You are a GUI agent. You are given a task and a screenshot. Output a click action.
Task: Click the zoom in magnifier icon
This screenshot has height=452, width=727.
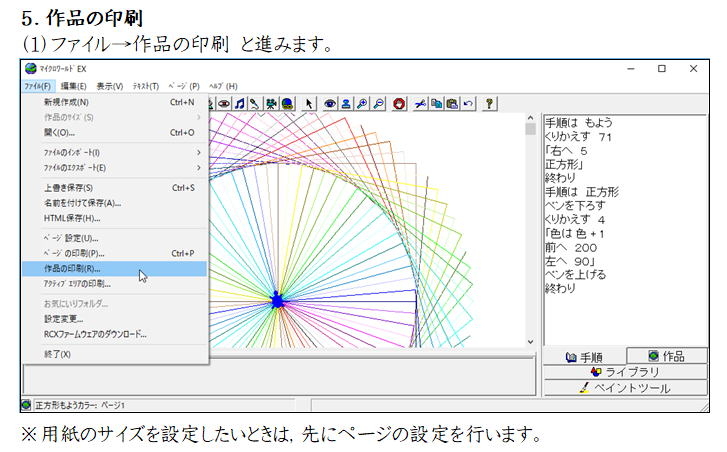[x=362, y=104]
